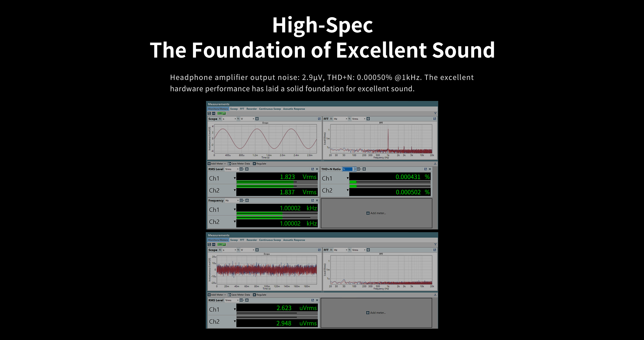Viewport: 644px width, 340px height.
Task: Toggle the green ON switch in the lower Measurements panel
Action: point(221,244)
